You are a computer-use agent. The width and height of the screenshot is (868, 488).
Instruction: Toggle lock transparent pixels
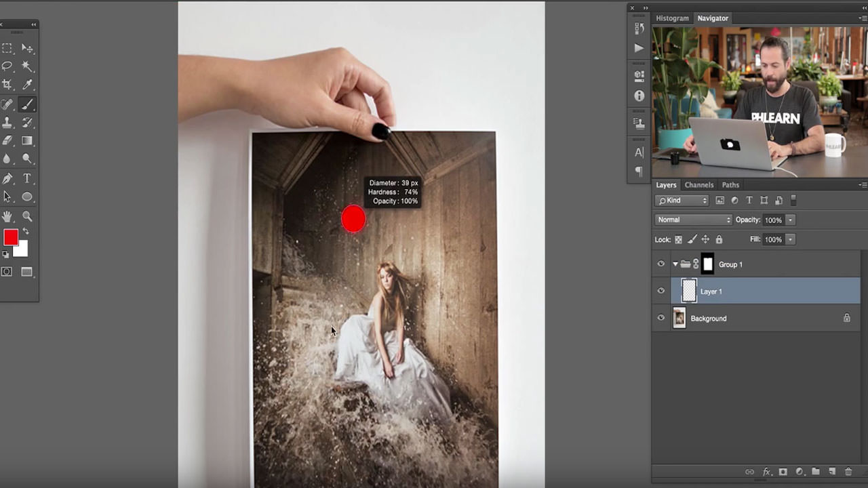[x=678, y=239]
